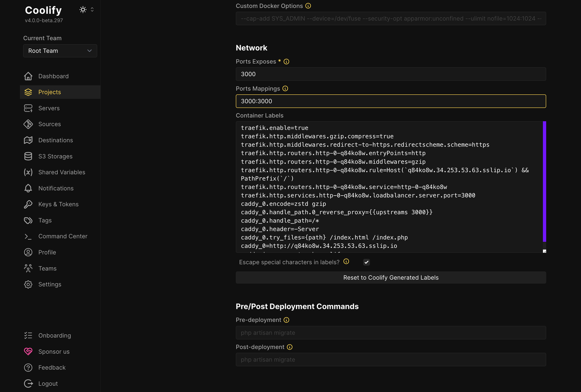Click Logout at the sidebar bottom
The width and height of the screenshot is (581, 392).
(x=48, y=383)
